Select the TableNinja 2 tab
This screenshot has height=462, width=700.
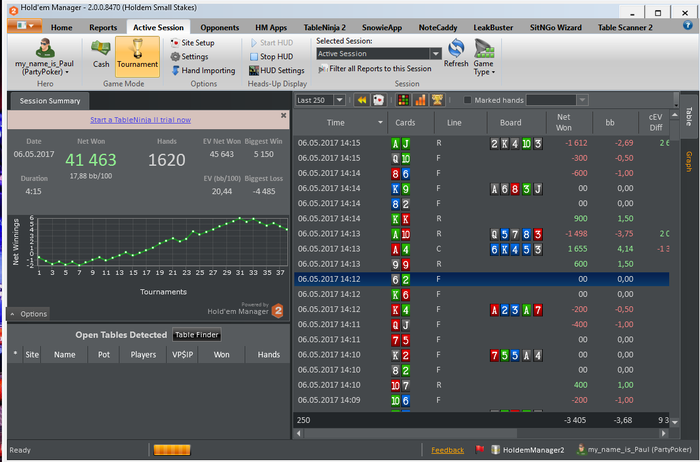click(x=325, y=27)
